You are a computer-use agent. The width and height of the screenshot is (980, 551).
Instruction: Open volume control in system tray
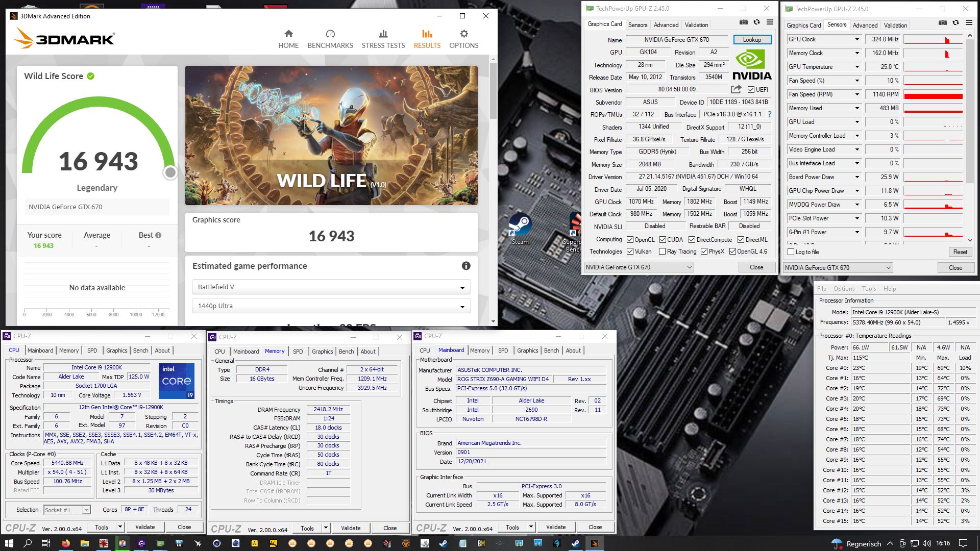927,543
